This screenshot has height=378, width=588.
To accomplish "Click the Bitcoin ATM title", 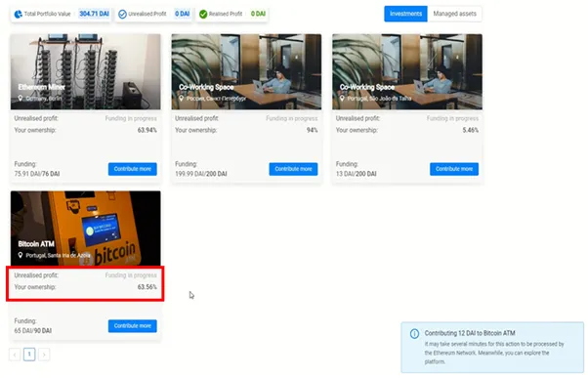I will coord(36,244).
